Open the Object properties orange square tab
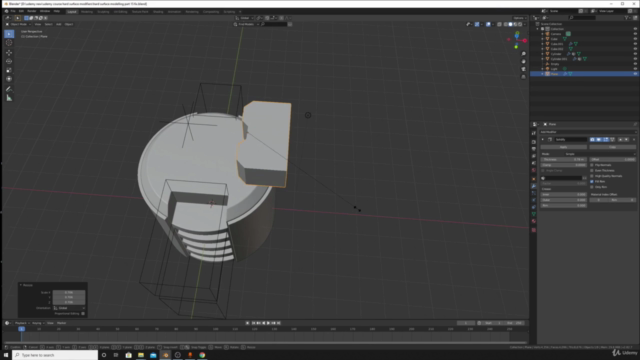 533,179
